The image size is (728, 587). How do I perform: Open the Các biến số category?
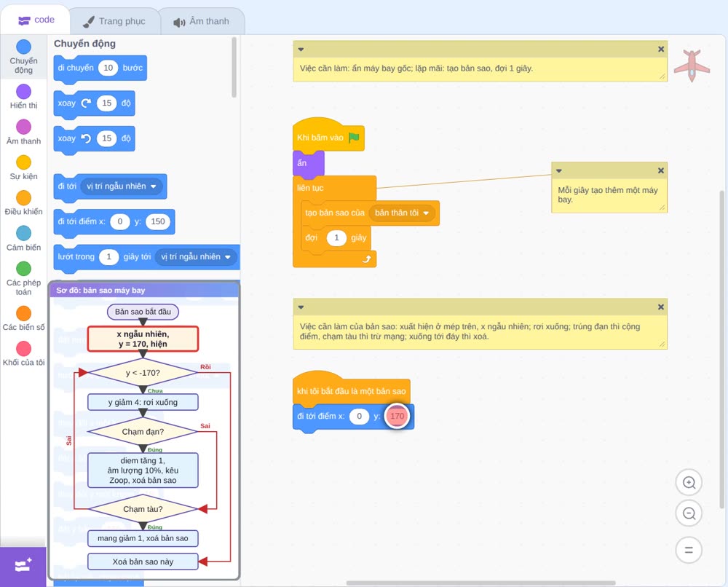click(24, 318)
